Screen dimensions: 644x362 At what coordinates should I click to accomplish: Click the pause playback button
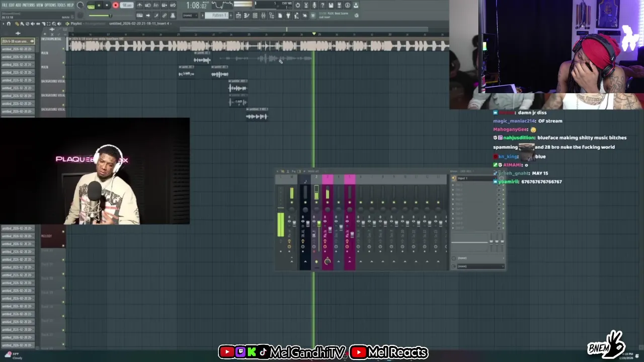click(99, 5)
